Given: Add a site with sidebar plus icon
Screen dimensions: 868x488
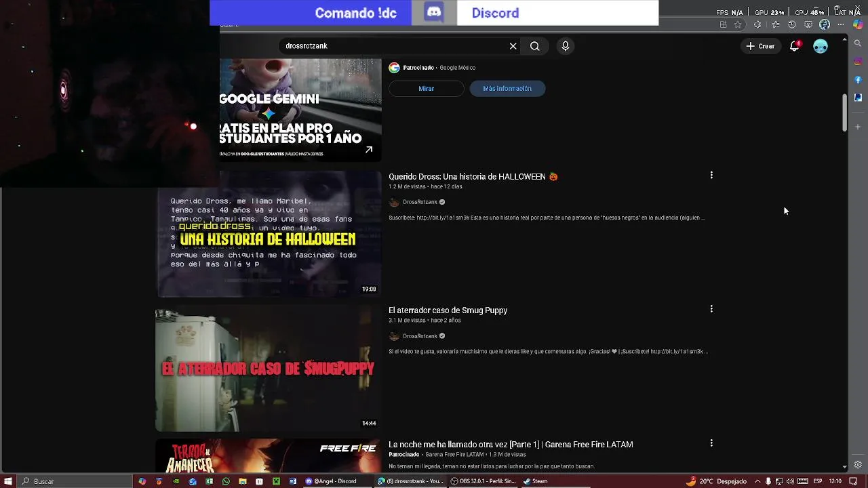Looking at the screenshot, I should 858,127.
